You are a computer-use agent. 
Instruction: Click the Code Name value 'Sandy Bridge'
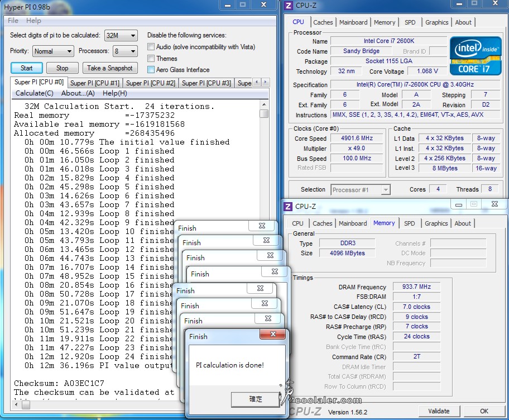[361, 51]
